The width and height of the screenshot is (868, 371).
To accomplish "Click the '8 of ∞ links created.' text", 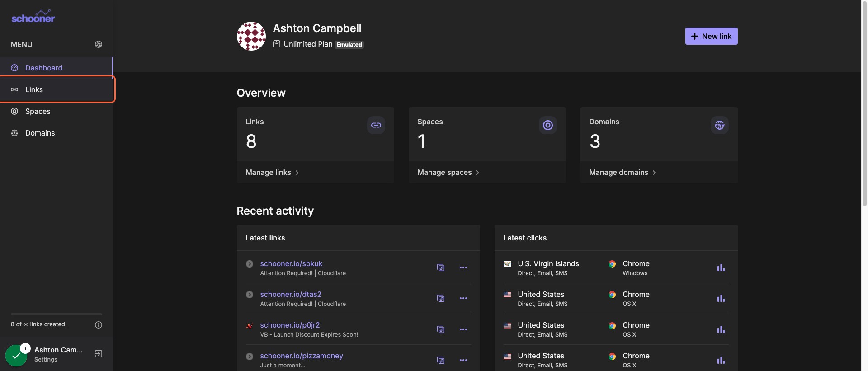I will 39,324.
